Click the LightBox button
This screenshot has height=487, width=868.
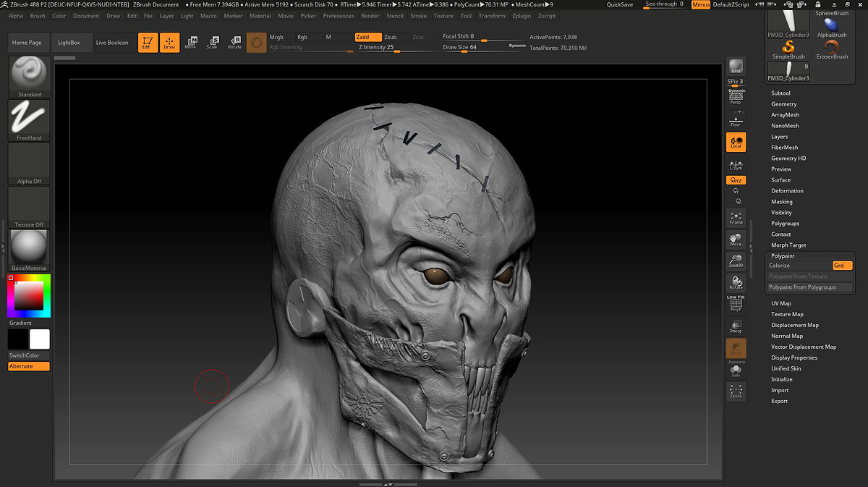coord(69,43)
